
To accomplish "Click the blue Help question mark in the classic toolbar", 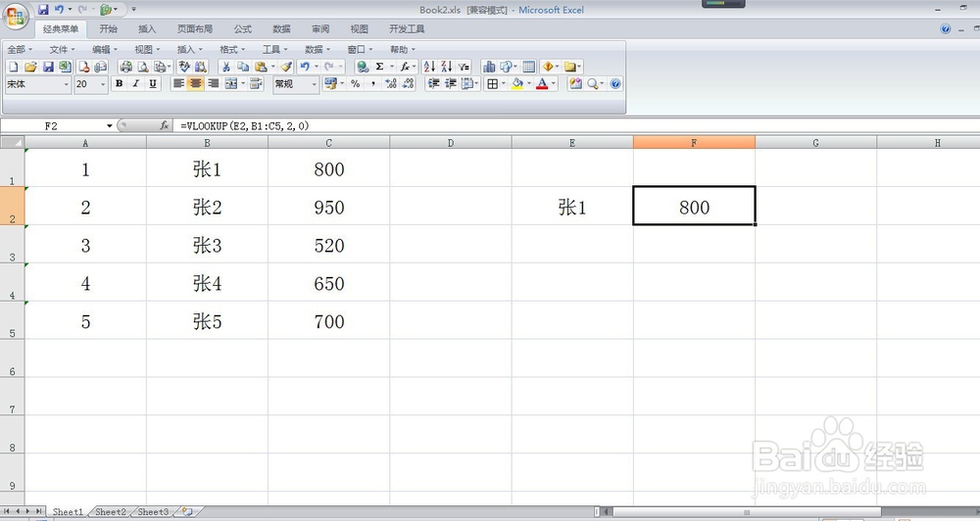I will [x=615, y=83].
